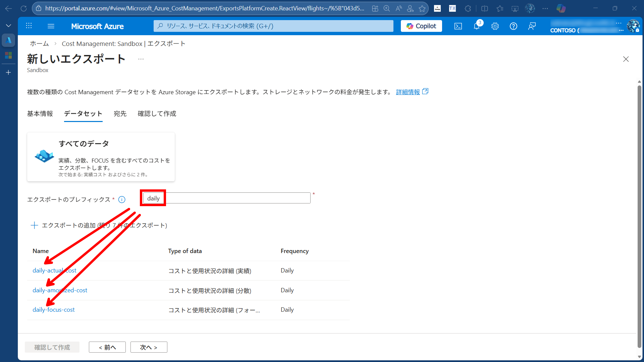Open the portal settings gear
Image resolution: width=644 pixels, height=362 pixels.
click(x=495, y=26)
